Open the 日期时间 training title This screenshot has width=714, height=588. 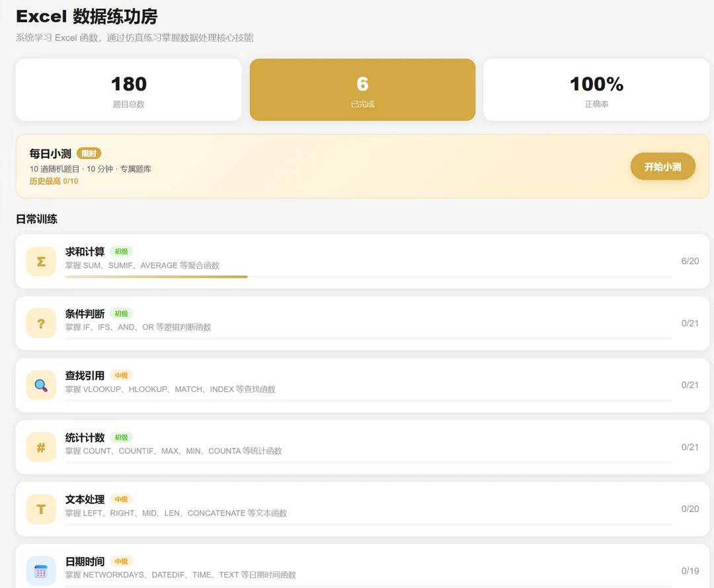point(85,562)
